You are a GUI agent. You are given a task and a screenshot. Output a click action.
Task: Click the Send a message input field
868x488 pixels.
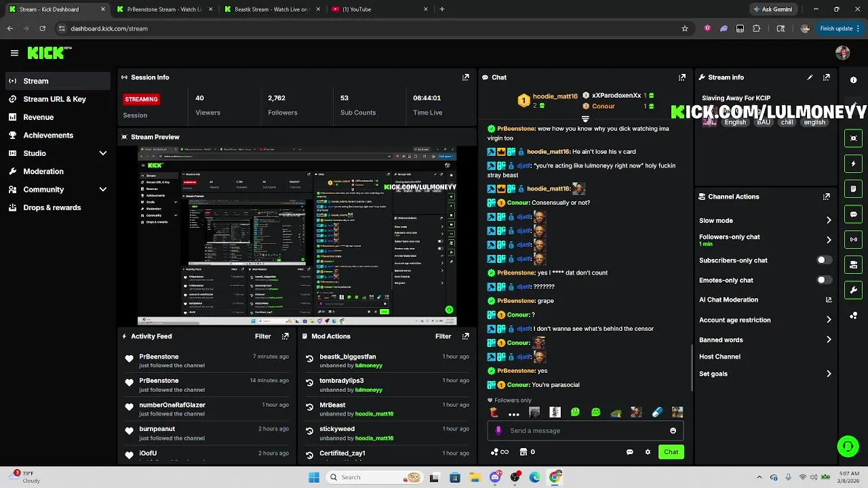click(587, 430)
